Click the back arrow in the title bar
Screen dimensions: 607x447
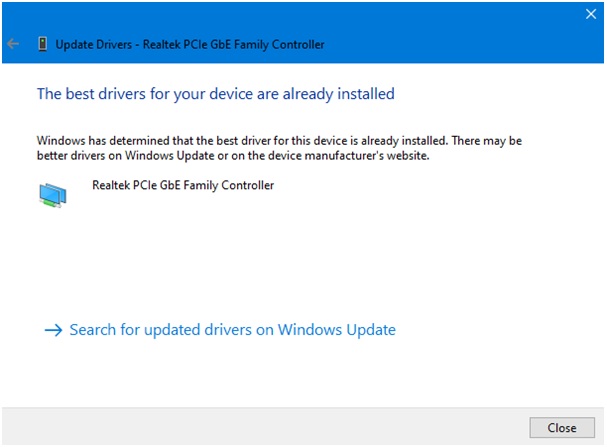point(13,44)
